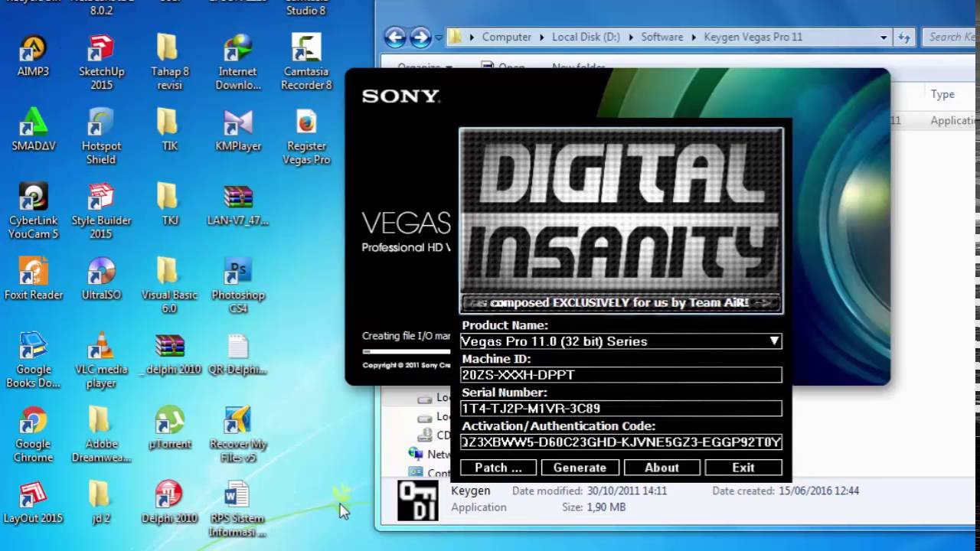Launch SketchUp 2015 from the desktop
Viewport: 980px width, 551px height.
coord(101,63)
